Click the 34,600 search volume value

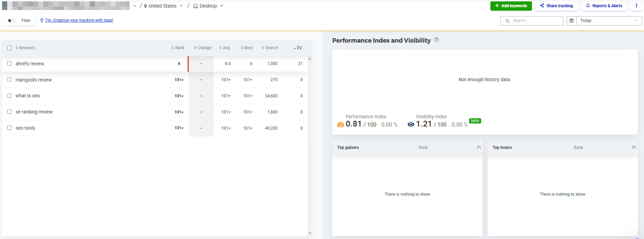271,96
